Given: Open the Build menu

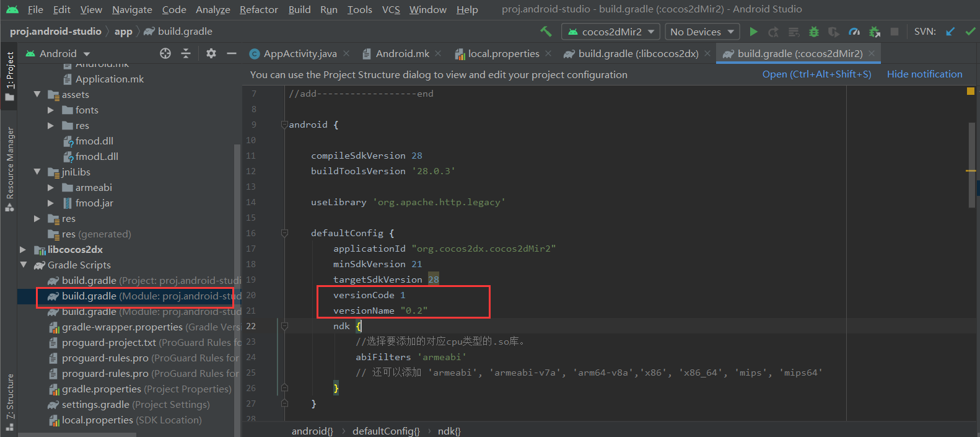Looking at the screenshot, I should coord(299,9).
